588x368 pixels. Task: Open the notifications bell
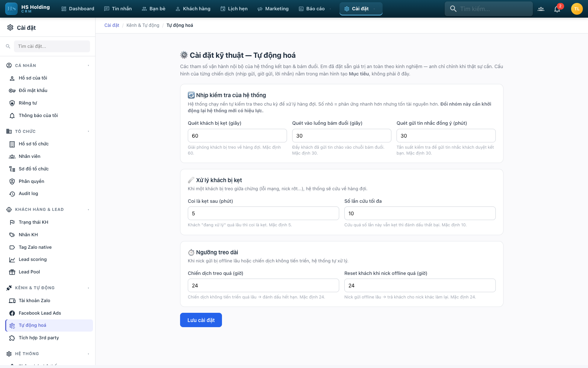click(x=557, y=9)
